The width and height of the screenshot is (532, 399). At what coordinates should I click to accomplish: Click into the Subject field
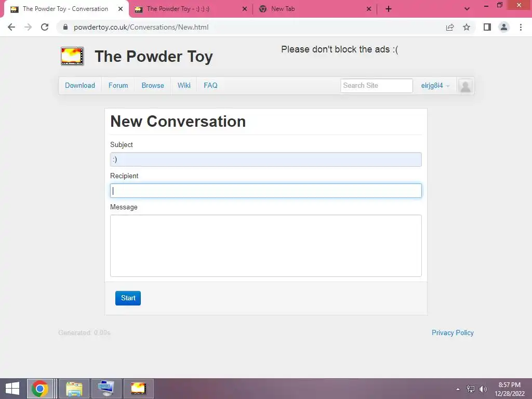tap(265, 159)
